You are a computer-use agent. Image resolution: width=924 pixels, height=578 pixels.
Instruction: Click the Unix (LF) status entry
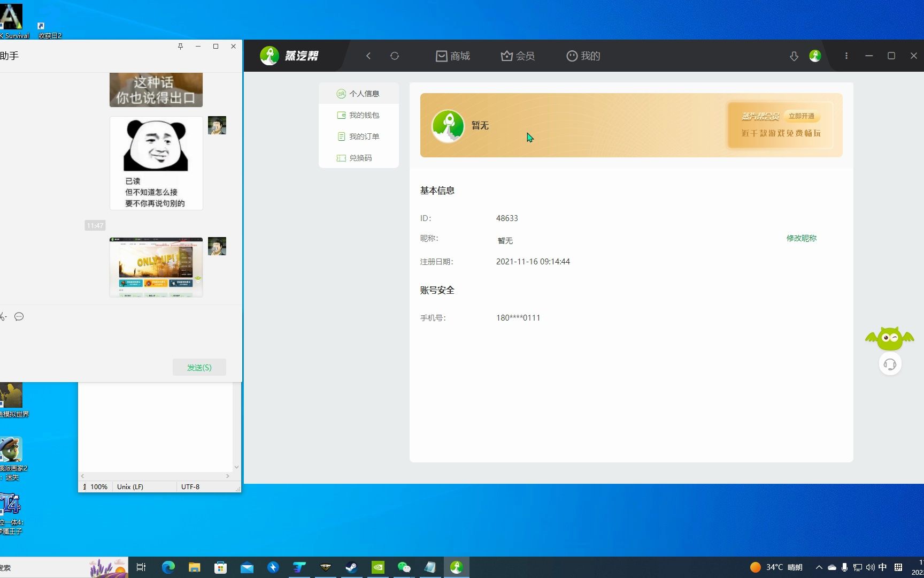(x=130, y=486)
